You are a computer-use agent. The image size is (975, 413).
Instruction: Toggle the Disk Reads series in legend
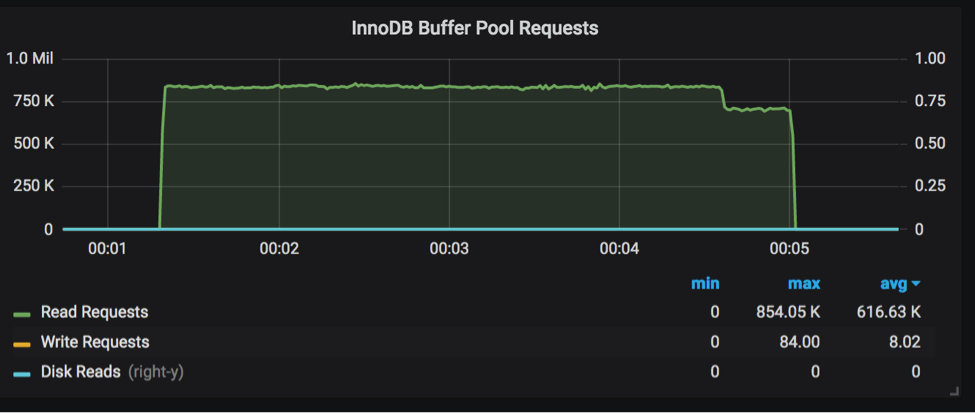[x=81, y=371]
